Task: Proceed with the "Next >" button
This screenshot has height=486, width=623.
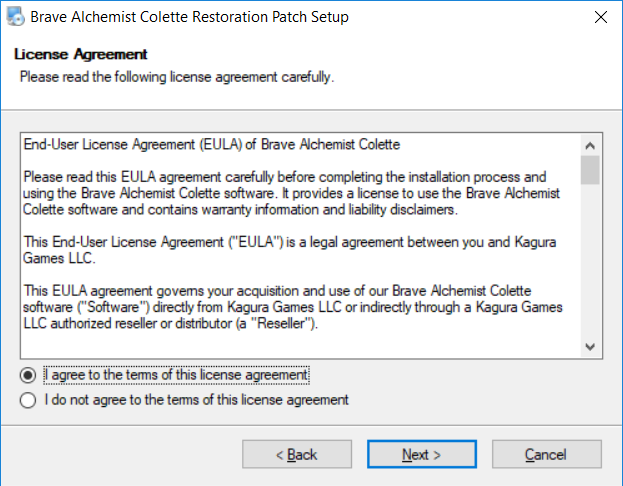Action: 422,455
